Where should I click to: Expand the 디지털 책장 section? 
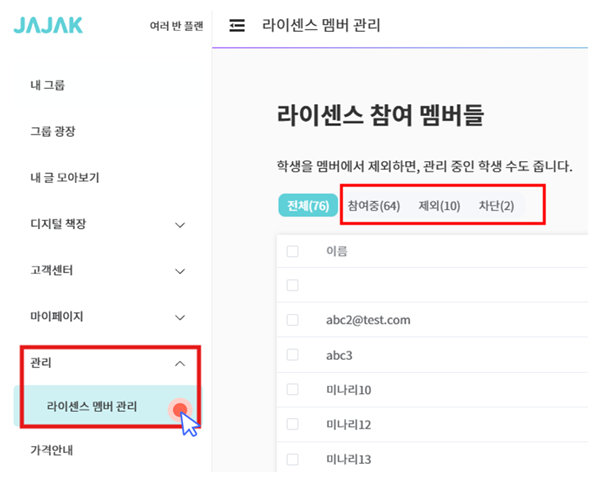pyautogui.click(x=180, y=224)
